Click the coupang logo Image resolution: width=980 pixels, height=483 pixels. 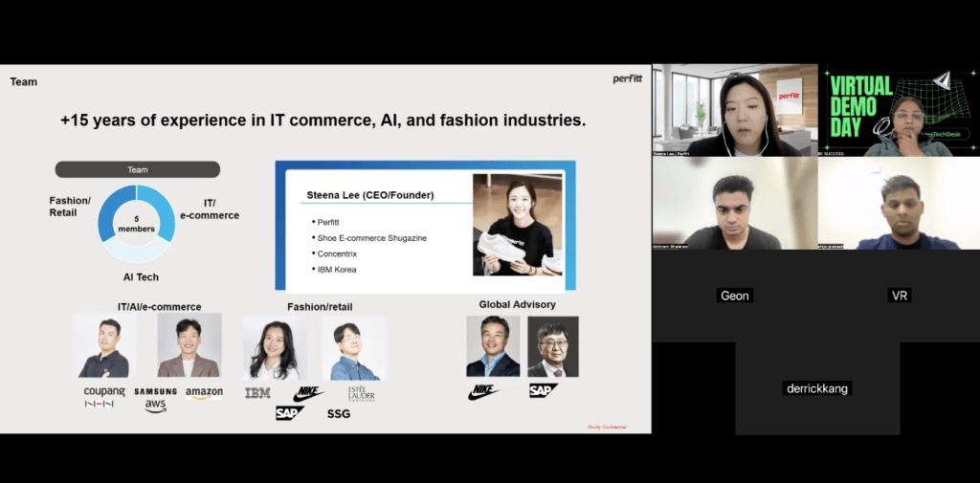[104, 391]
